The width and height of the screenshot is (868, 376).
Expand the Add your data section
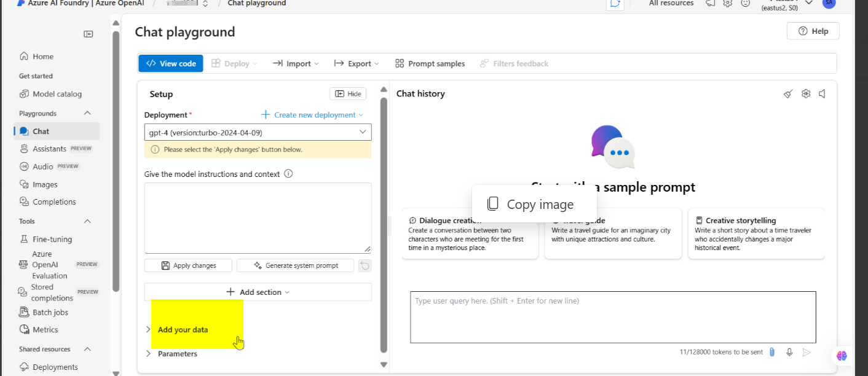pos(183,329)
